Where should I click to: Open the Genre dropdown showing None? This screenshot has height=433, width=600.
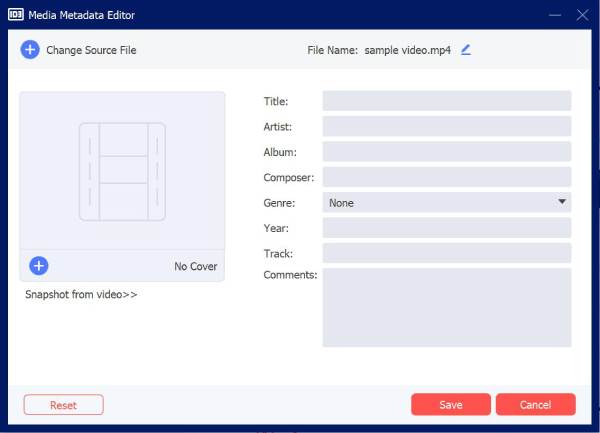447,202
